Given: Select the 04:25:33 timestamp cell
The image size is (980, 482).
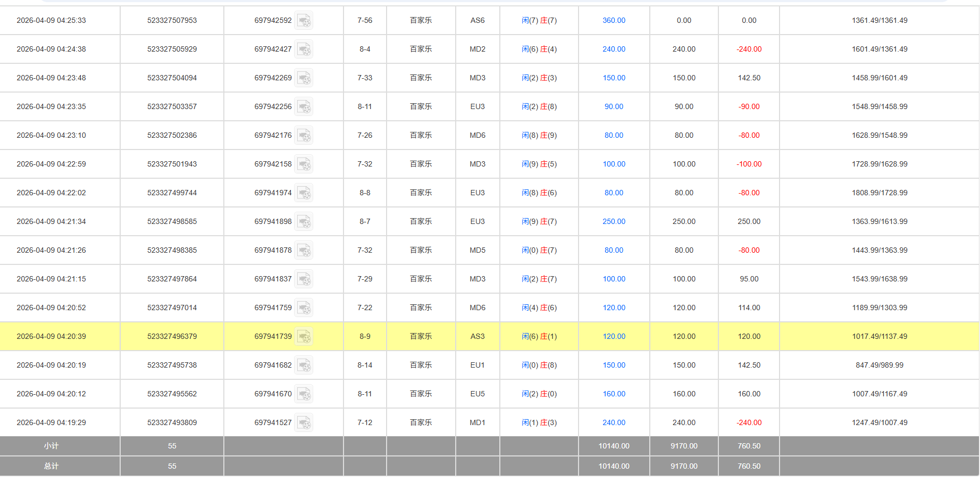Looking at the screenshot, I should click(51, 21).
